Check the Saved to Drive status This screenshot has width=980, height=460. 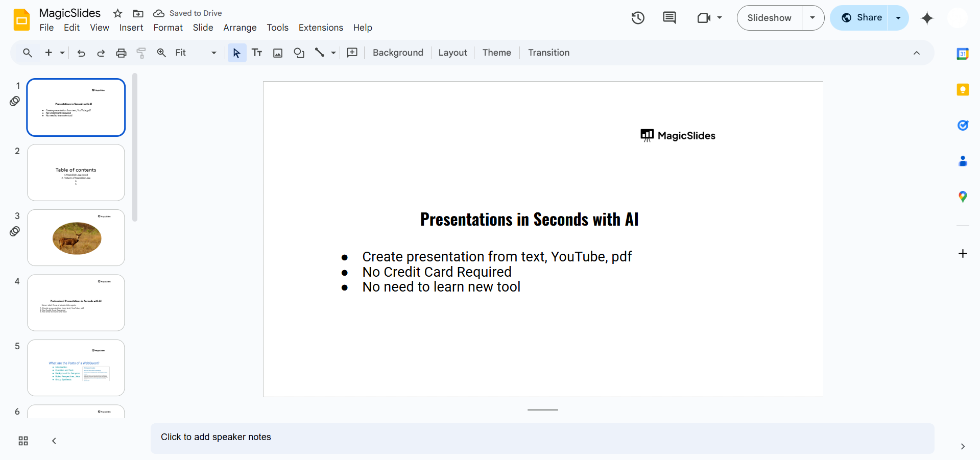187,13
